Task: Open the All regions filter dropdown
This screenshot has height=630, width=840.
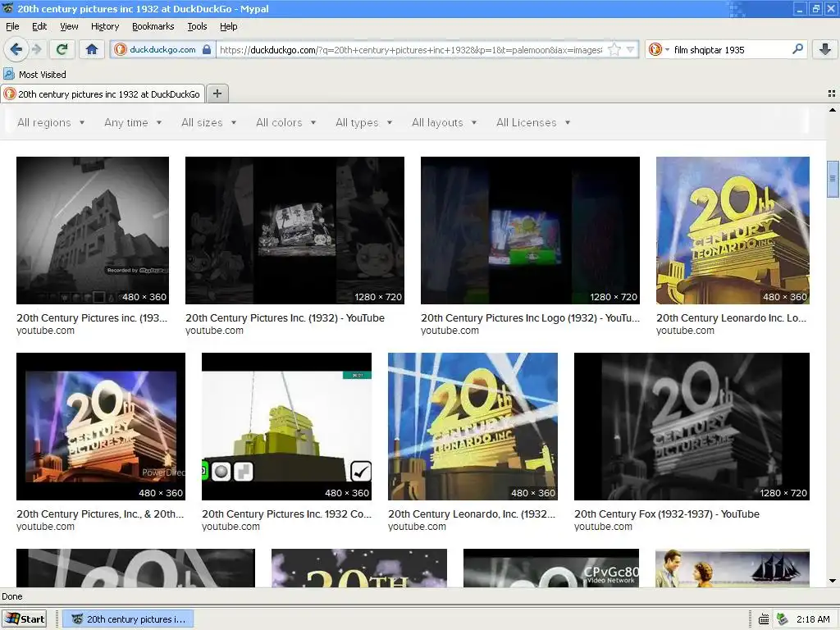Action: pos(51,123)
